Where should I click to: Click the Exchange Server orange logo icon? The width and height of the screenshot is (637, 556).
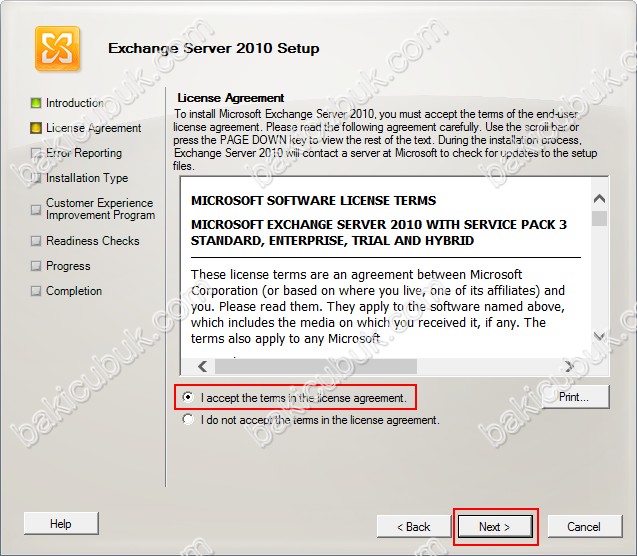click(57, 48)
